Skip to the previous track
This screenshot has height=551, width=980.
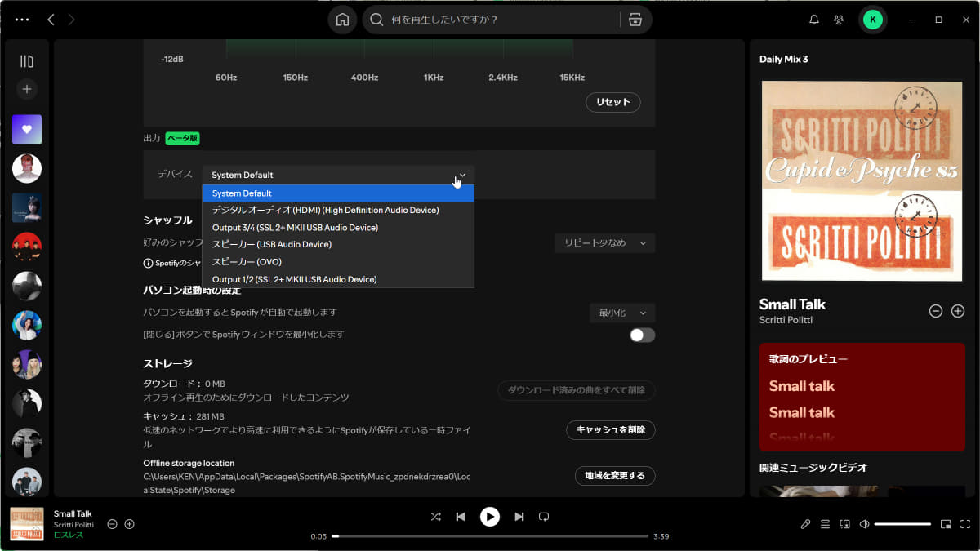pos(461,517)
